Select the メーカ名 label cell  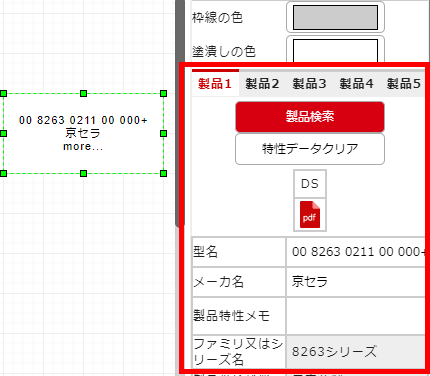point(239,282)
